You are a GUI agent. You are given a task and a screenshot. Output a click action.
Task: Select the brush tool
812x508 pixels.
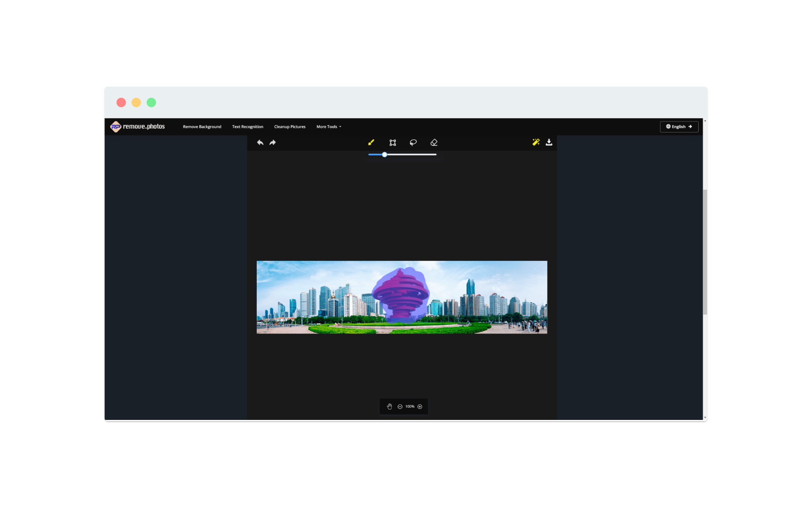[x=371, y=143]
